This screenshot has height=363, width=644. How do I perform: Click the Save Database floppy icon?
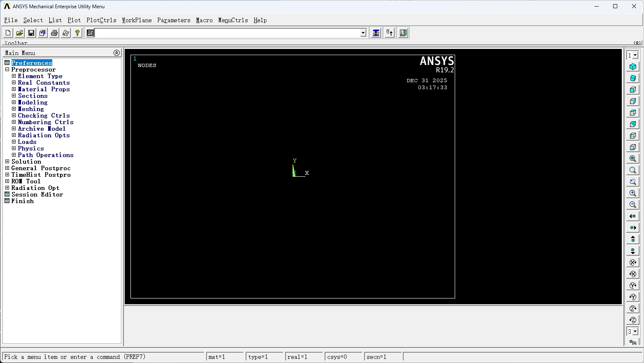(31, 33)
